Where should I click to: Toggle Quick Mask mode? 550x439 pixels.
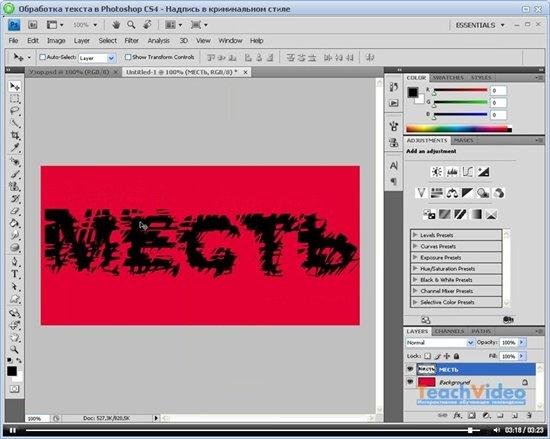[x=14, y=389]
